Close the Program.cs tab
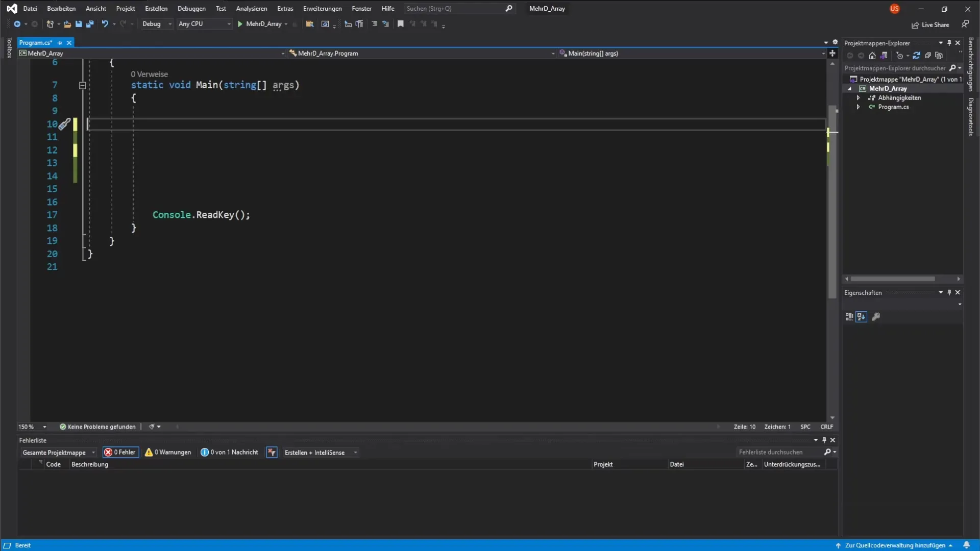The width and height of the screenshot is (980, 551). [69, 43]
